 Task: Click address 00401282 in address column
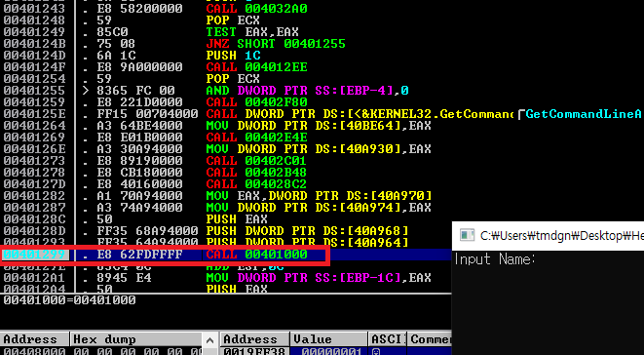tap(34, 196)
